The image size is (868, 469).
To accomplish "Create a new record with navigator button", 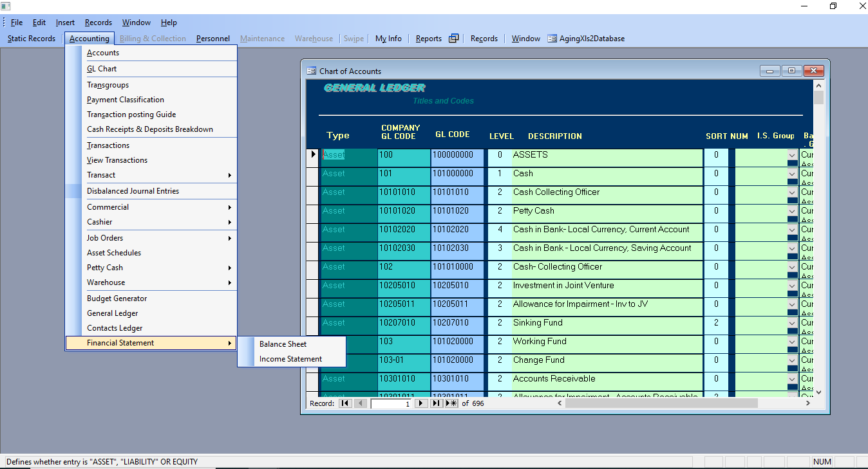I will (x=451, y=403).
